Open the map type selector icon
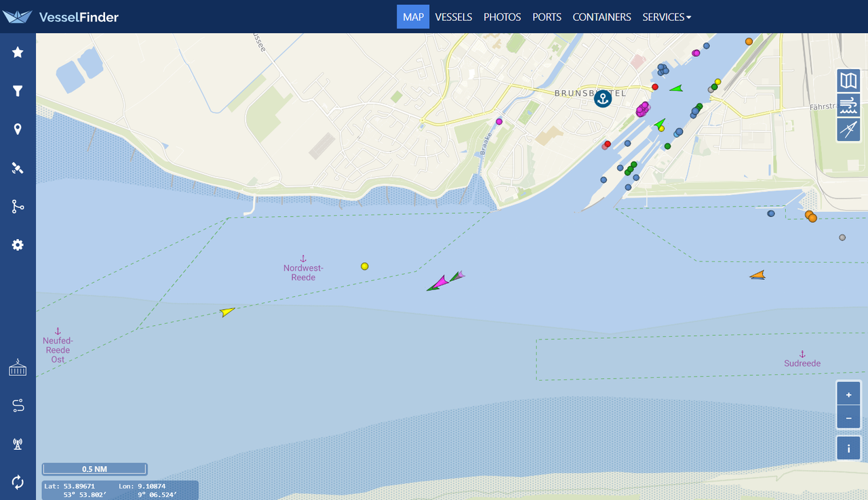 848,81
